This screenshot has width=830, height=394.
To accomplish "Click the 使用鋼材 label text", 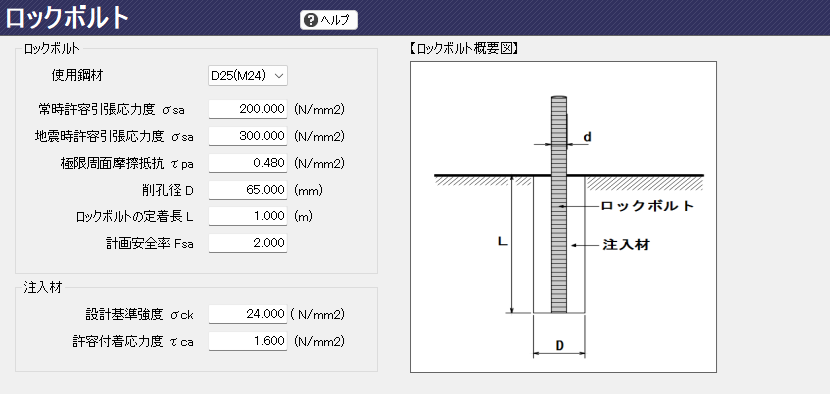I will 77,76.
